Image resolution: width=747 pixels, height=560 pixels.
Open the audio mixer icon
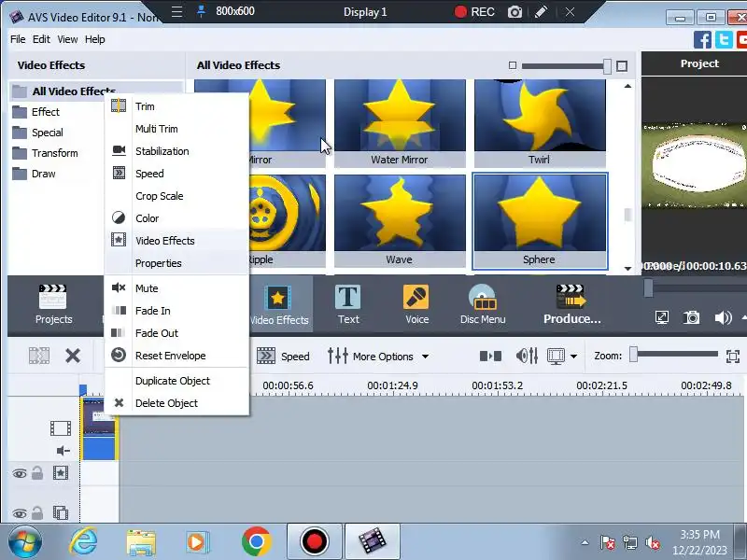point(528,356)
